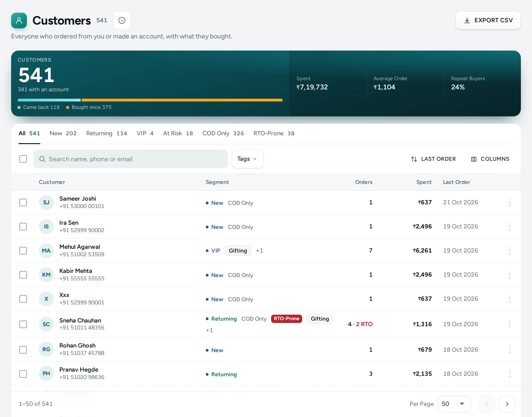Check the box for Sameer Joshi
Screen dimensions: 532x417
click(23, 202)
